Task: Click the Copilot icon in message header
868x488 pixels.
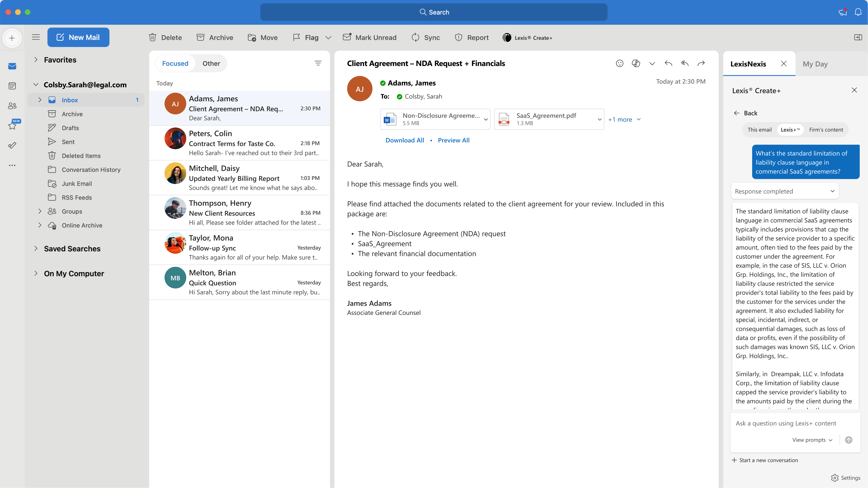Action: [x=636, y=63]
